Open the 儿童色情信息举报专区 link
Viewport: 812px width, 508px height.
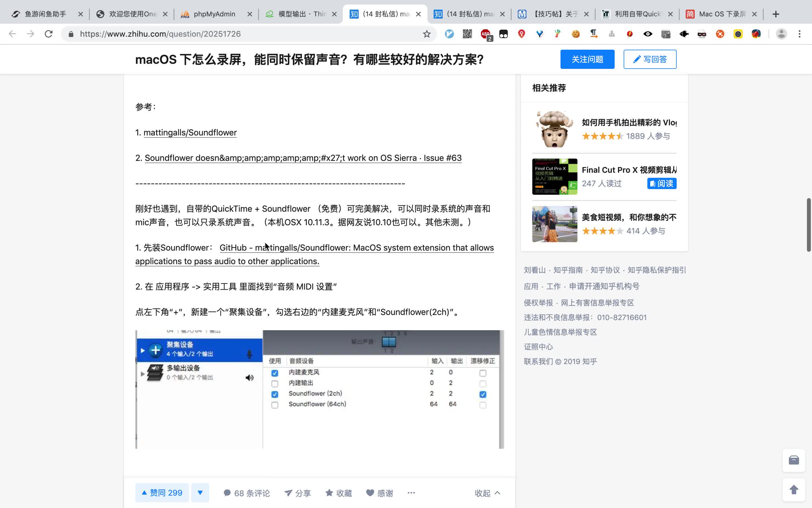[x=560, y=332]
